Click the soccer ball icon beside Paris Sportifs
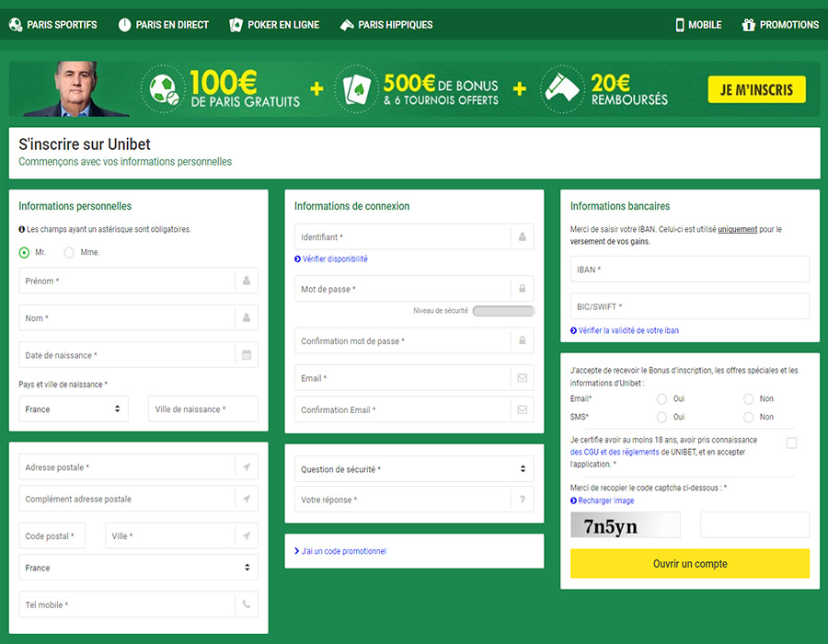The image size is (828, 644). pyautogui.click(x=16, y=25)
